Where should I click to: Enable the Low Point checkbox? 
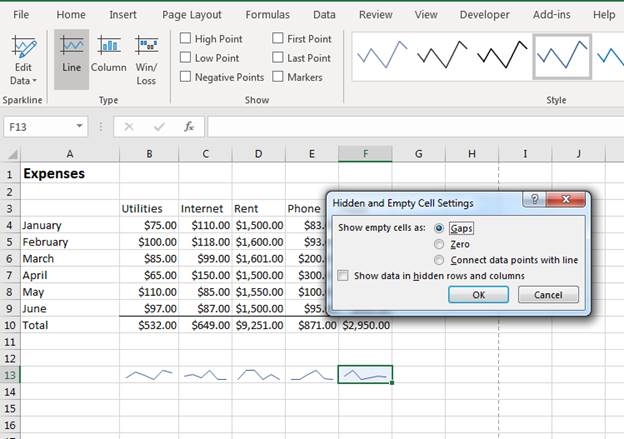185,57
